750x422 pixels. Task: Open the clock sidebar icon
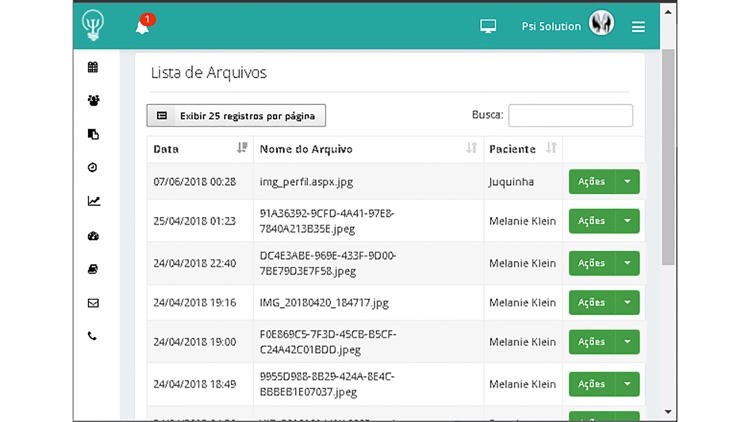click(93, 167)
